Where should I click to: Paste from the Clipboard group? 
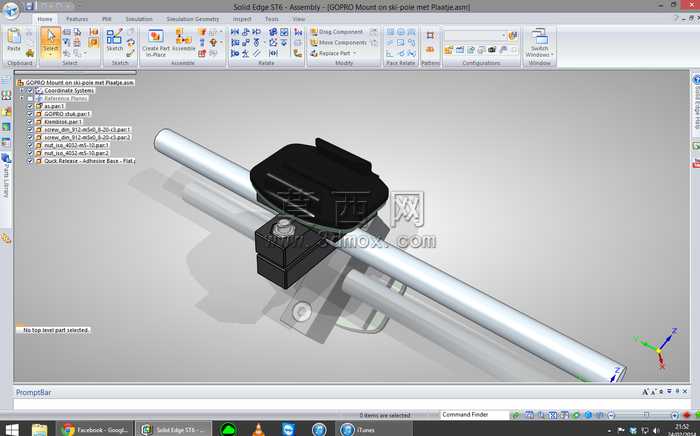[14, 40]
